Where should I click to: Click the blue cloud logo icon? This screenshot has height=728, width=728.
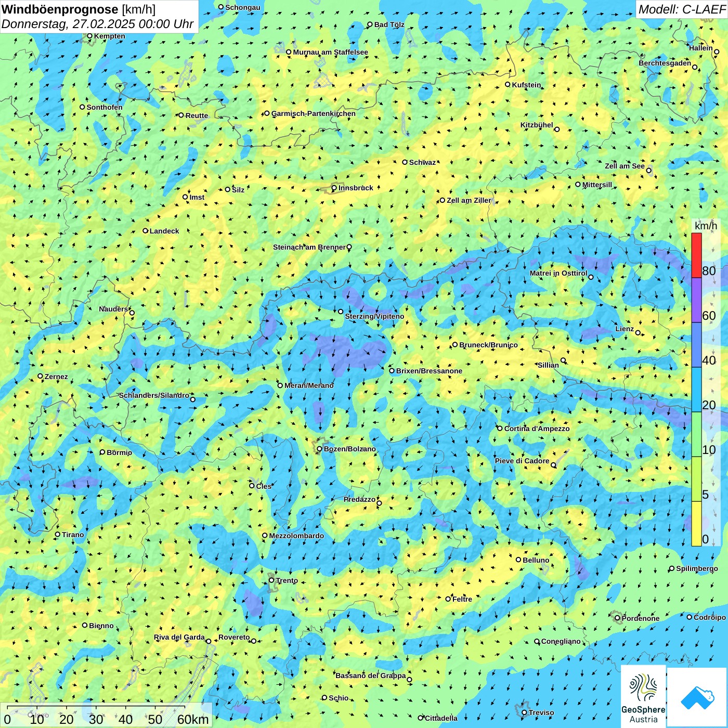(x=697, y=698)
